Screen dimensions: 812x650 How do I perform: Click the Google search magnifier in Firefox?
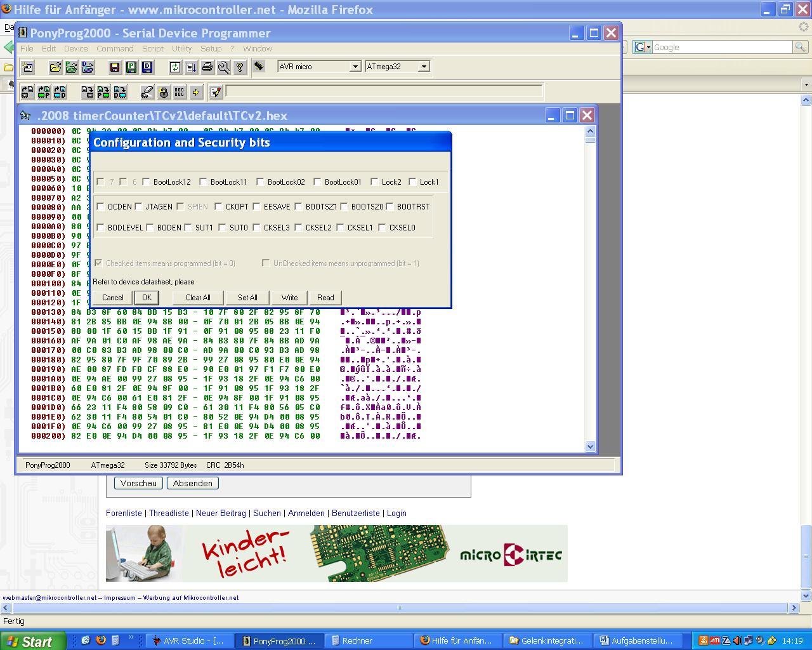(x=800, y=47)
